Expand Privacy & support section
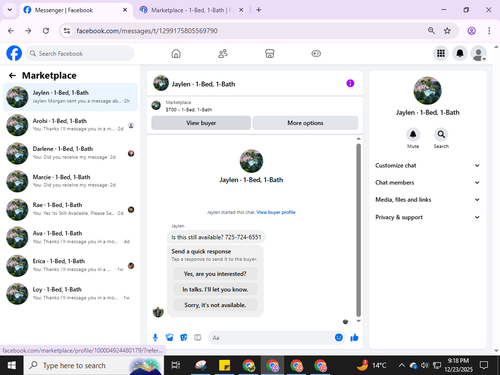500x375 pixels. pyautogui.click(x=428, y=217)
